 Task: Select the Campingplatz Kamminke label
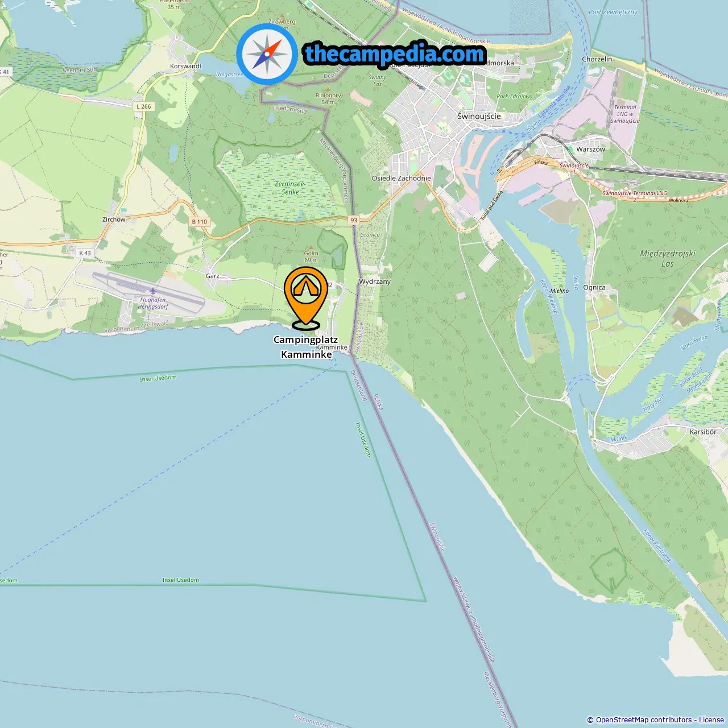(x=306, y=347)
